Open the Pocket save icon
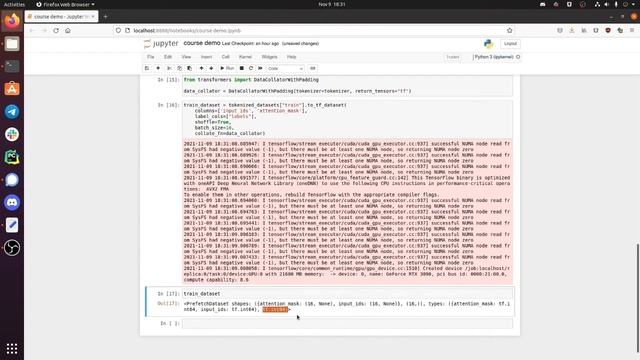Image resolution: width=640 pixels, height=360 pixels. (x=560, y=31)
